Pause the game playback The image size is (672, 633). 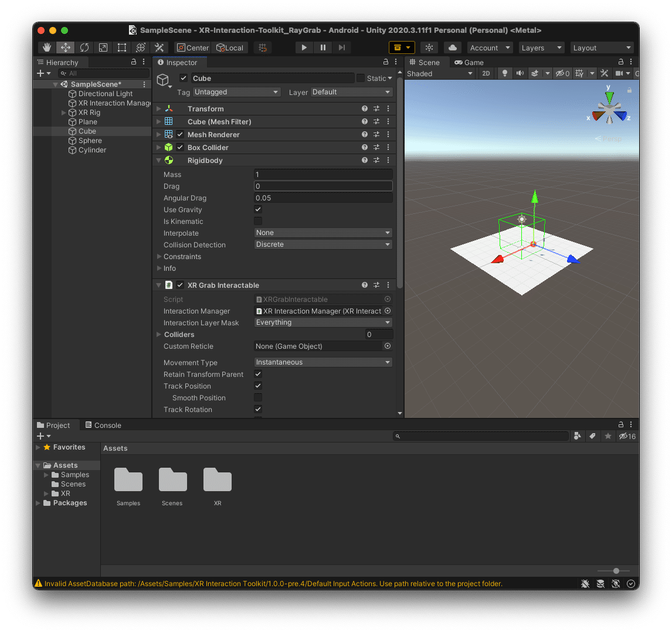click(x=323, y=47)
